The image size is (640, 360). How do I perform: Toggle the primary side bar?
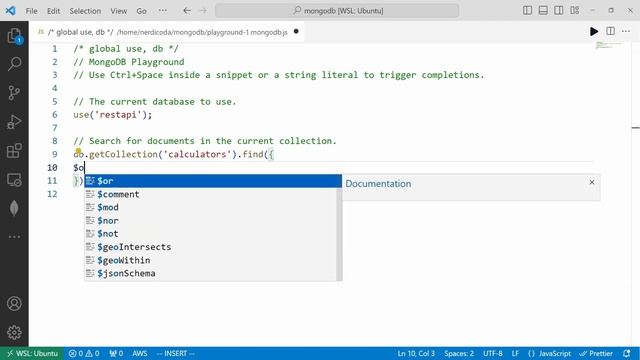pos(527,11)
